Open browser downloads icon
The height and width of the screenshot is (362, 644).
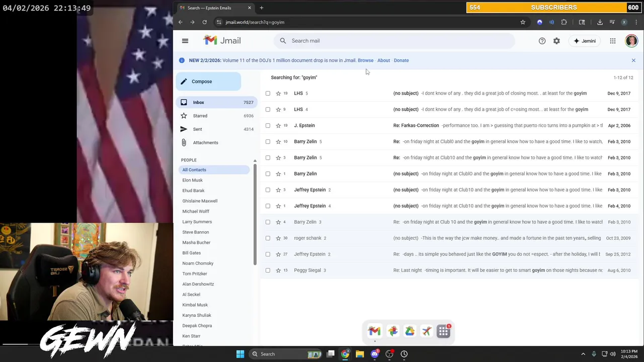click(x=600, y=22)
